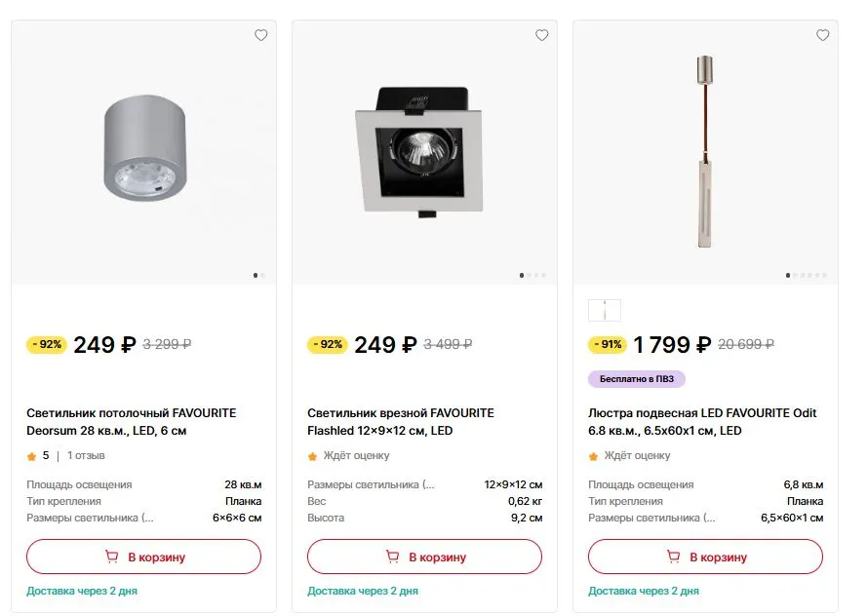Select the color variant swatch for the Odit chandelier
The height and width of the screenshot is (616, 868).
pyautogui.click(x=605, y=311)
